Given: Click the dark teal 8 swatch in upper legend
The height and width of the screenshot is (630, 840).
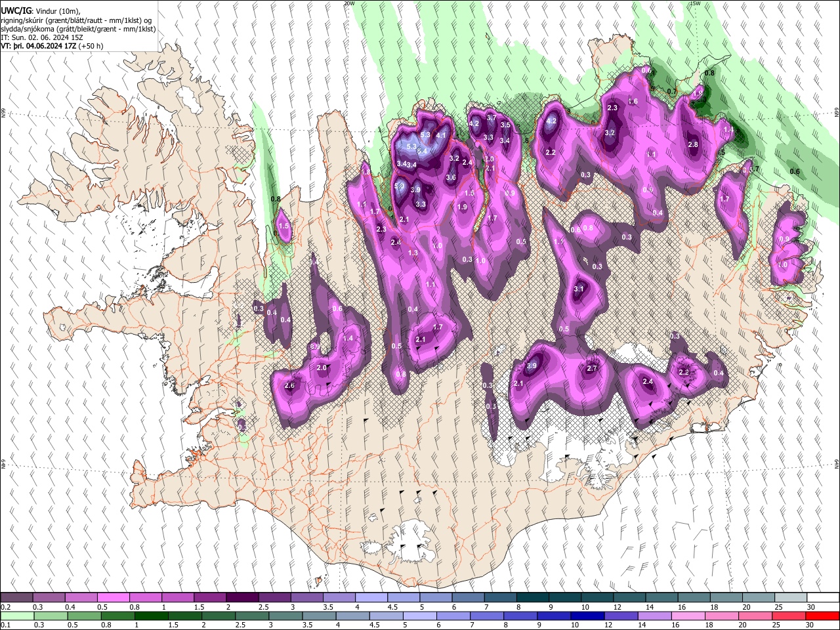Looking at the screenshot, I should point(532,598).
